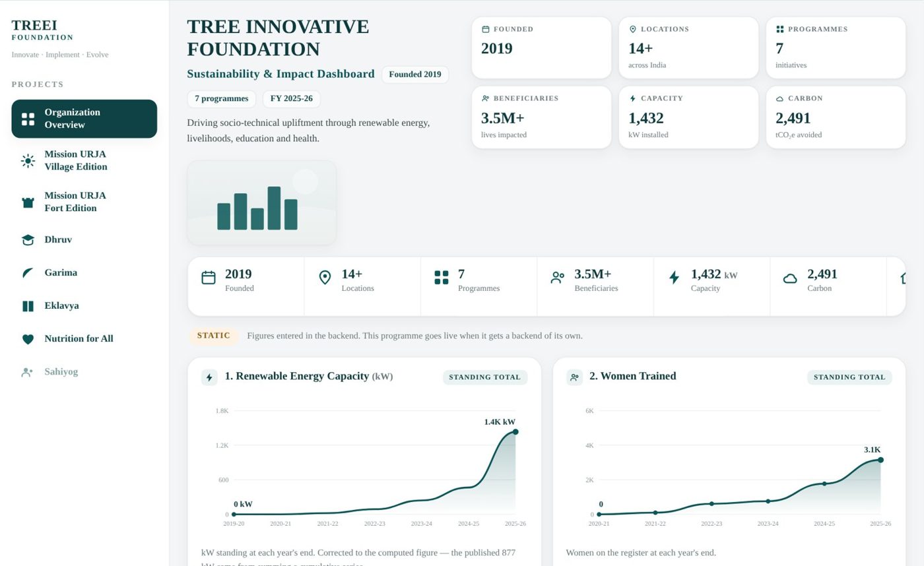This screenshot has width=924, height=566.
Task: Click the Organization Overview grid icon
Action: point(28,119)
